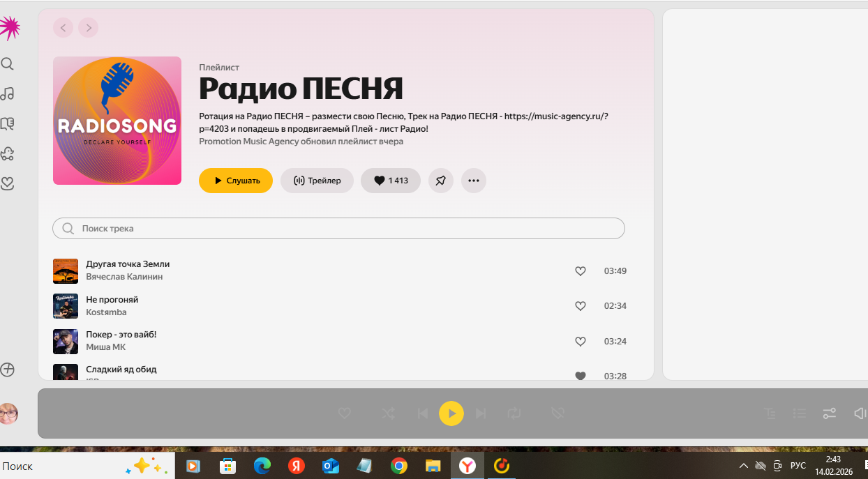Open the clock showing 2:43 14.02.2026
Viewport: 868px width, 479px height.
[834, 466]
